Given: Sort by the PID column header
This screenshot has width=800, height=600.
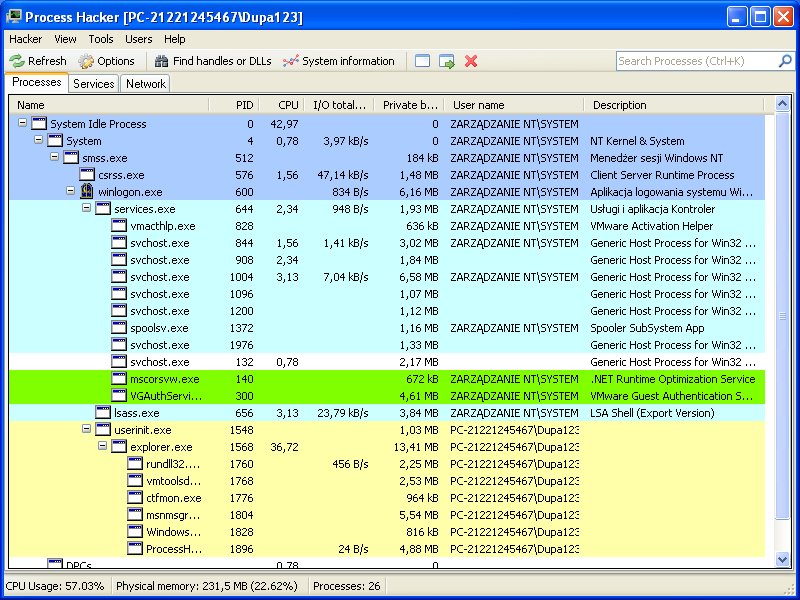Looking at the screenshot, I should [x=244, y=105].
